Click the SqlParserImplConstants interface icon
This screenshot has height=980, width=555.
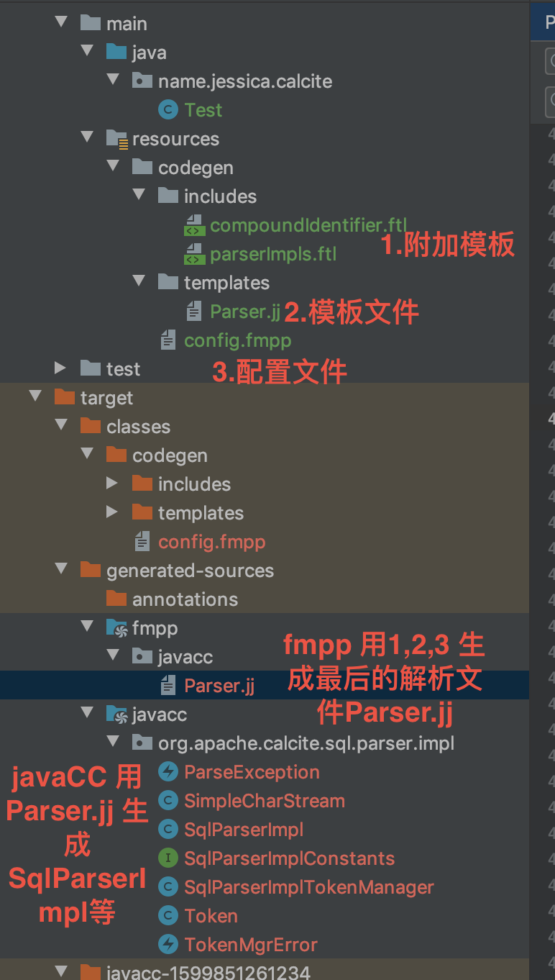click(167, 858)
